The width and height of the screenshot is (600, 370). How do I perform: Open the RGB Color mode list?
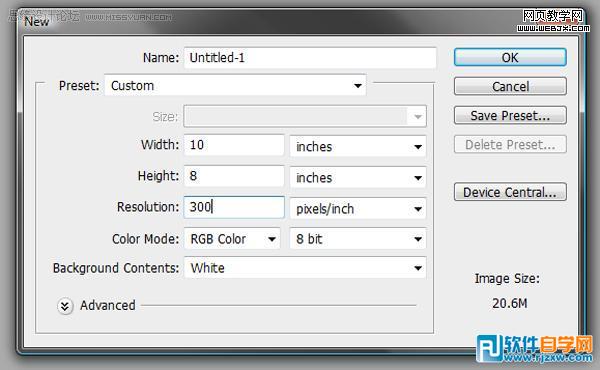pos(232,239)
